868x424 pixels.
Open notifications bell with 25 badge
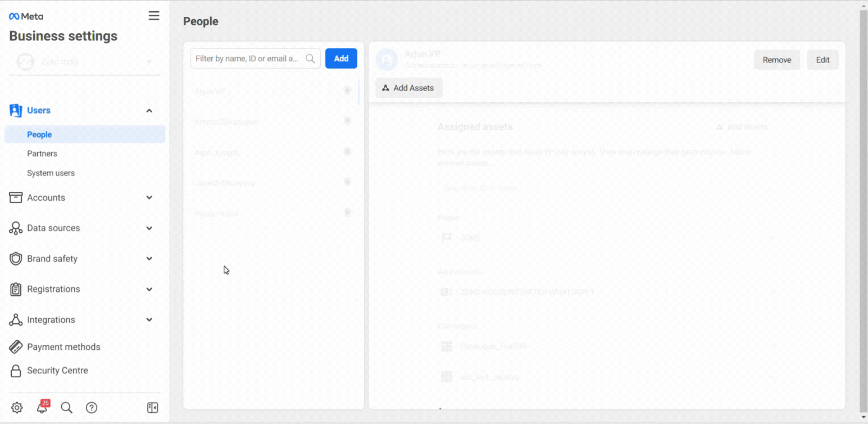point(42,408)
